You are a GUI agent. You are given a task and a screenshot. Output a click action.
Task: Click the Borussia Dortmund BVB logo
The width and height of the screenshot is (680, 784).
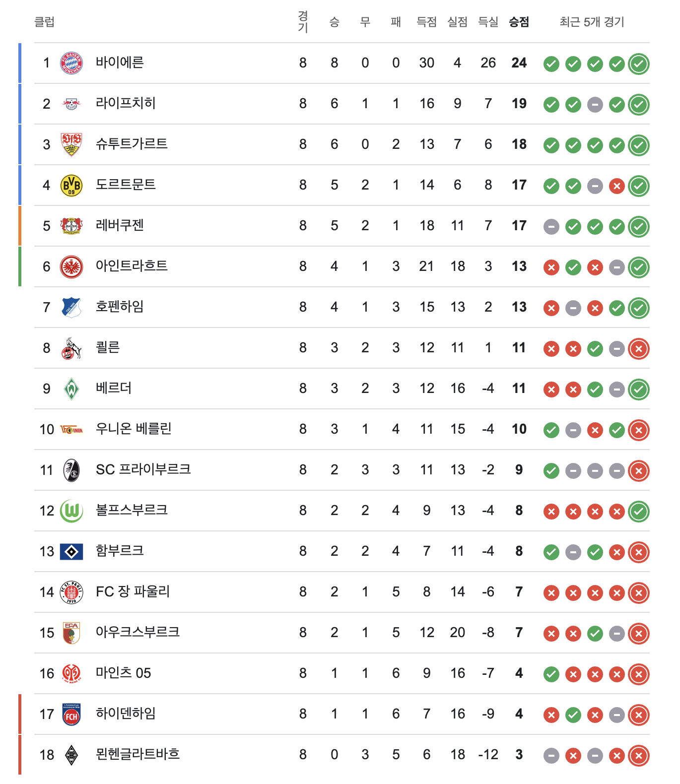coord(71,185)
